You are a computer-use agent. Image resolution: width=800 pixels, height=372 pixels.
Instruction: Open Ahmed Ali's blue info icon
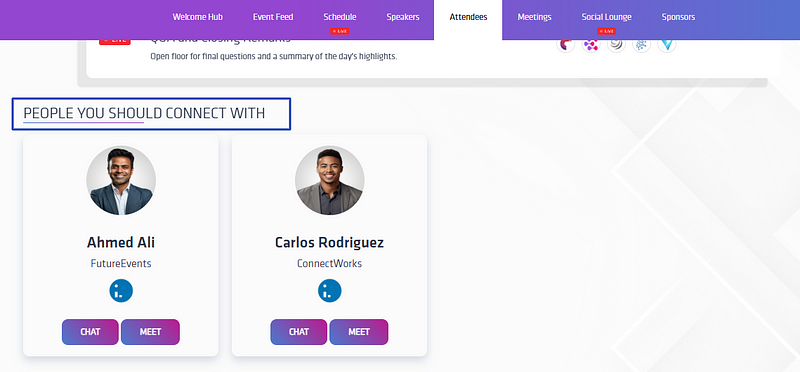pyautogui.click(x=121, y=291)
